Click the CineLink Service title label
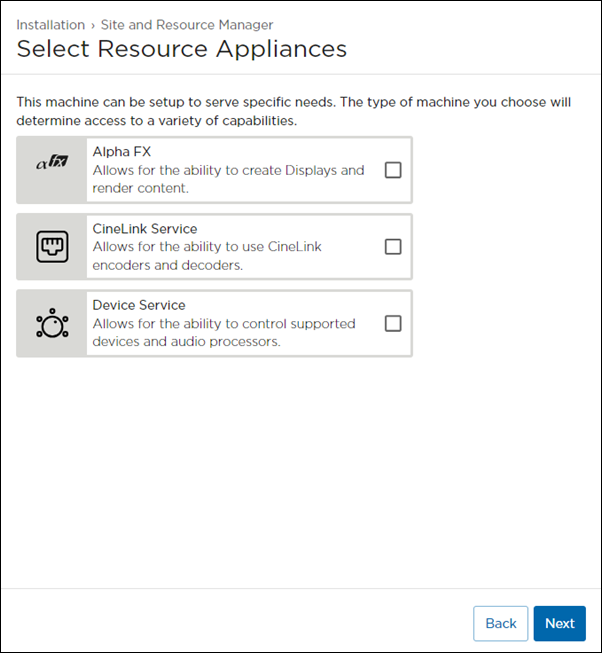Image resolution: width=602 pixels, height=653 pixels. click(x=145, y=229)
